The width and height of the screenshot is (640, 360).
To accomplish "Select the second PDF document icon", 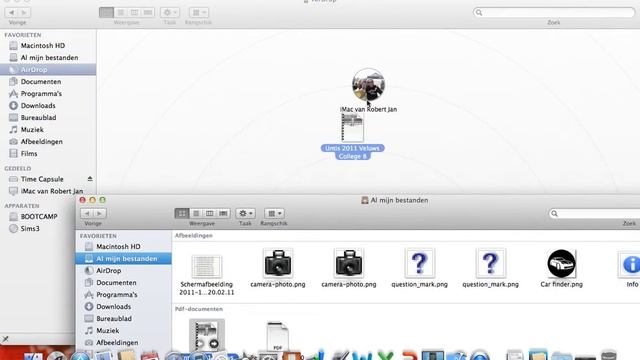I will pos(278,336).
